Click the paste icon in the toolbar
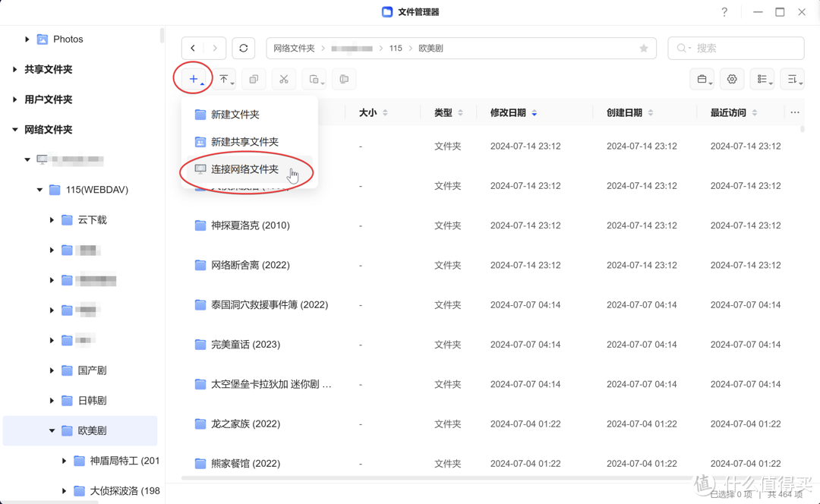 coord(314,79)
